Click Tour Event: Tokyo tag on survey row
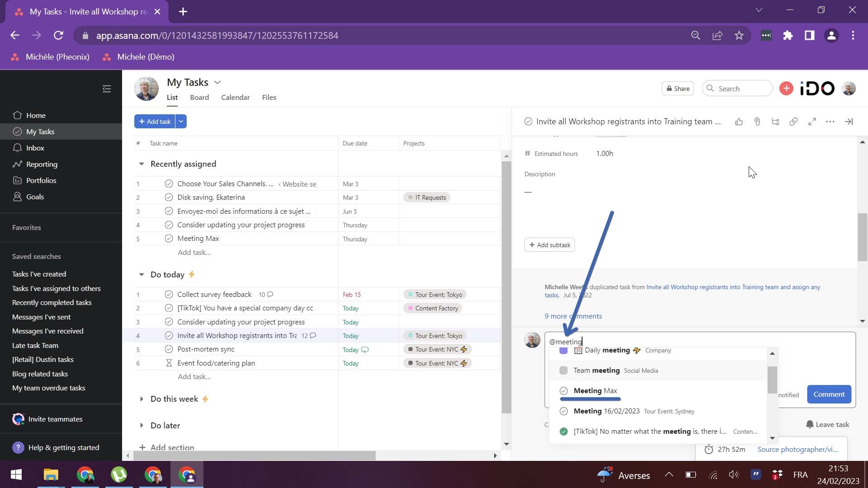The width and height of the screenshot is (868, 488). (x=434, y=294)
